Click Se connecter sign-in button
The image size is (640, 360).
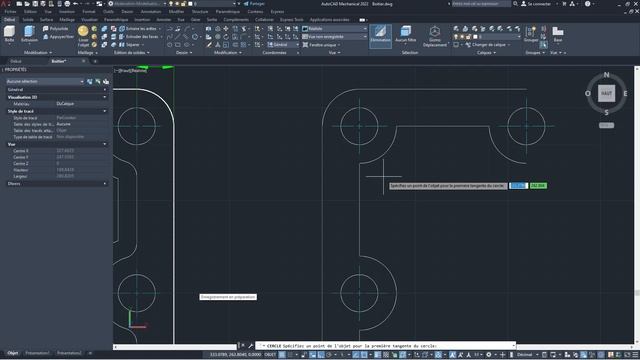click(x=536, y=4)
